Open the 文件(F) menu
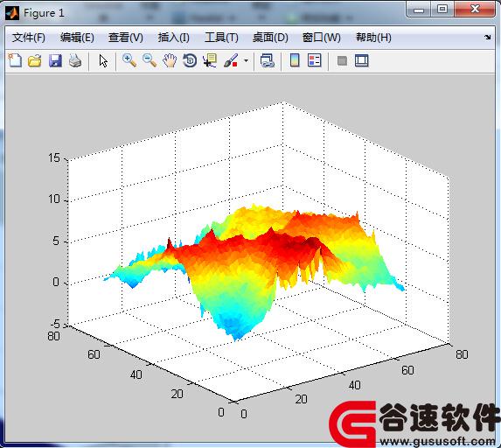 click(x=29, y=38)
